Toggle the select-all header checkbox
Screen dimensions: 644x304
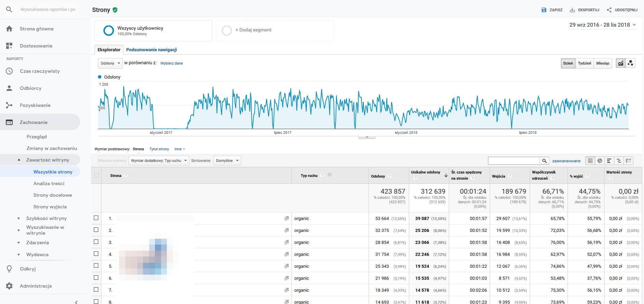coord(96,176)
